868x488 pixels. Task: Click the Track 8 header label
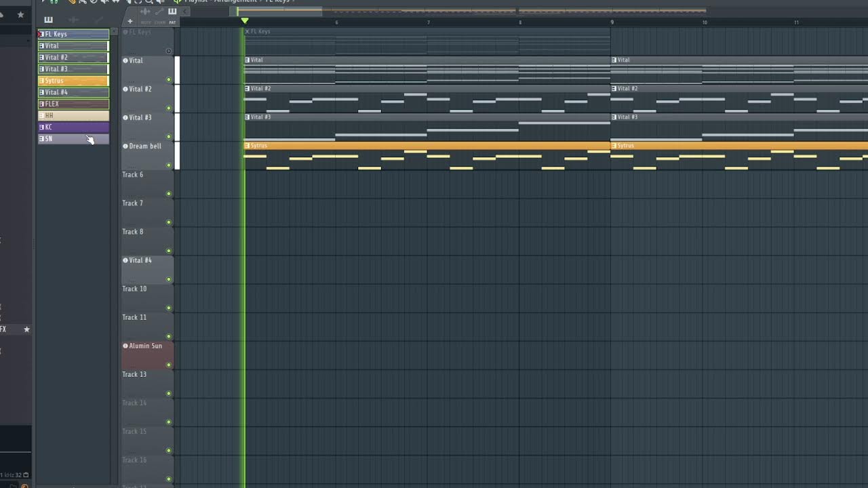pos(132,232)
